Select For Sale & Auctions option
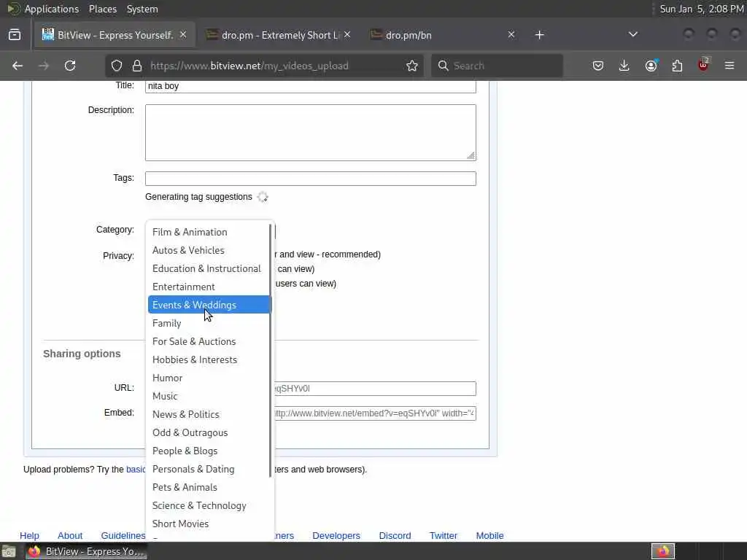Screen dimensions: 747x560 [x=209, y=341]
